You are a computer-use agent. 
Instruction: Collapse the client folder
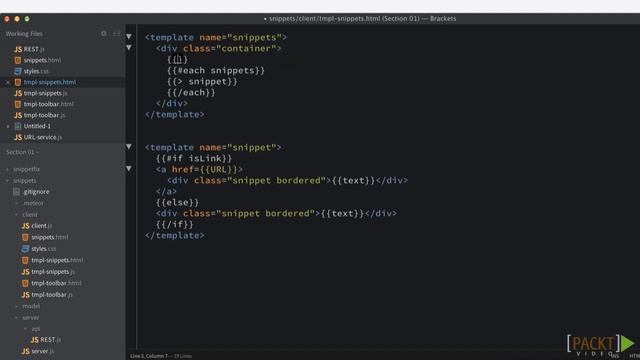[x=16, y=214]
